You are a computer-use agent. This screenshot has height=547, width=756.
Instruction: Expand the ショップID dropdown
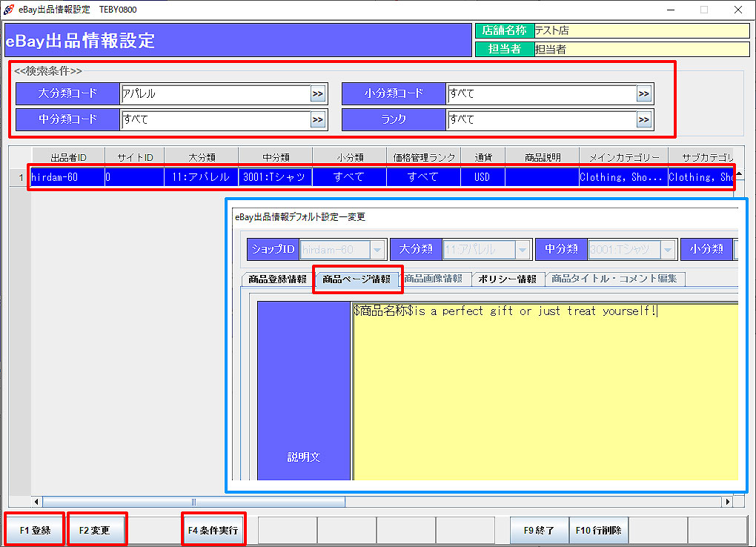point(377,249)
